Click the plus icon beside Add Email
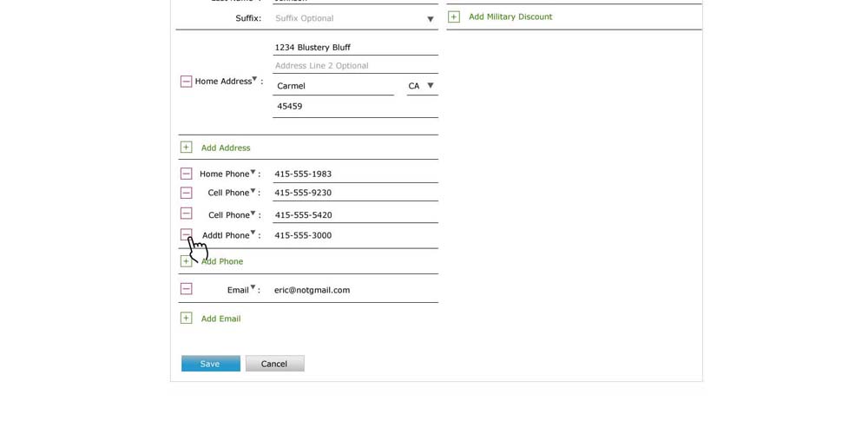 (x=186, y=318)
